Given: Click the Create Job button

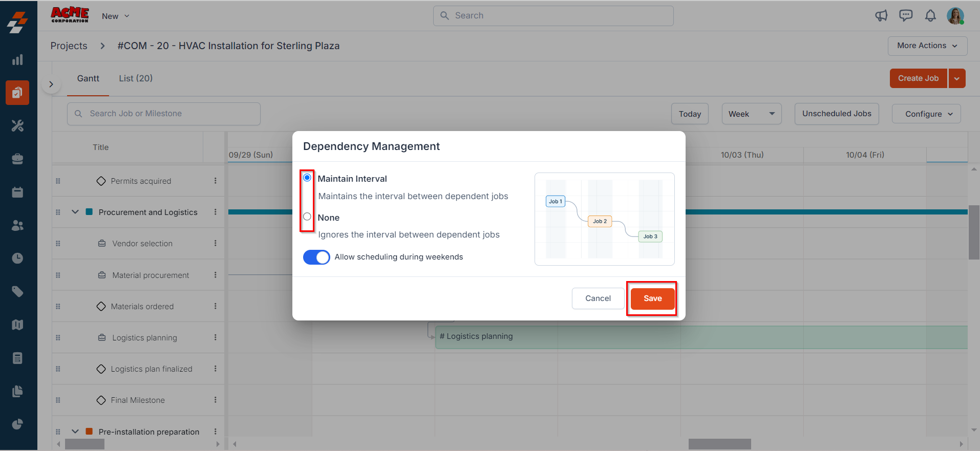Looking at the screenshot, I should click(919, 78).
